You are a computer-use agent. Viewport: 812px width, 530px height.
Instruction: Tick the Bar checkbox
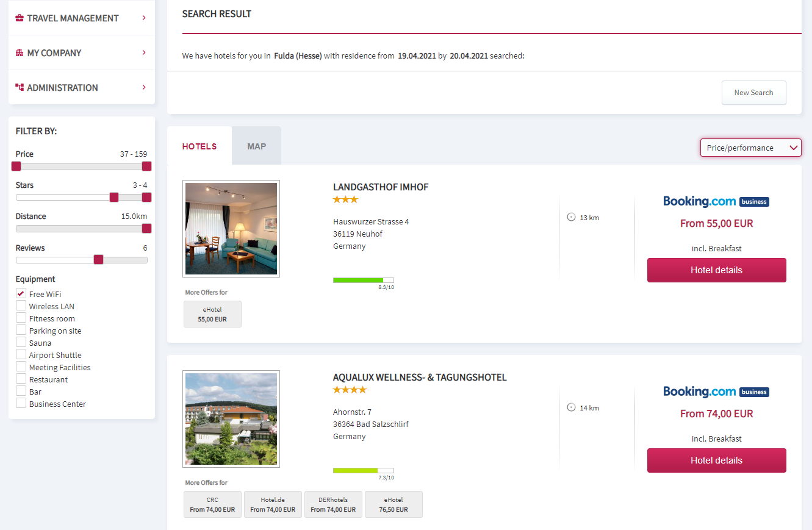click(x=21, y=391)
